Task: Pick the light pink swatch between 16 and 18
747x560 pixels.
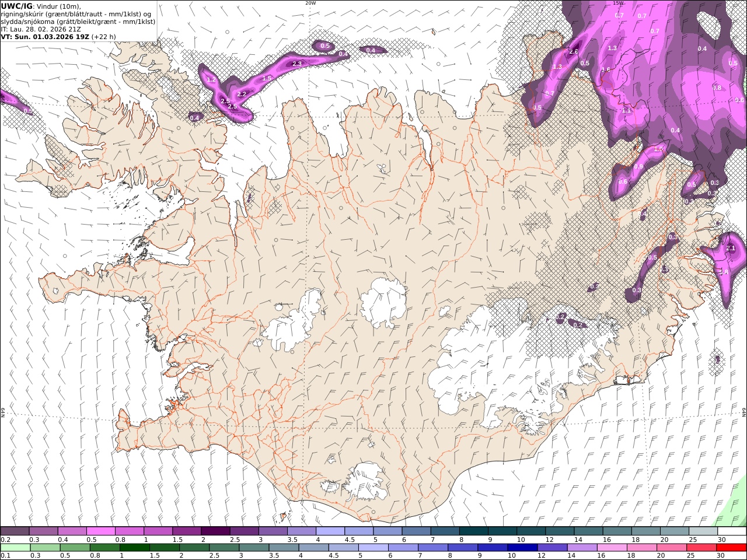Action: [612, 548]
